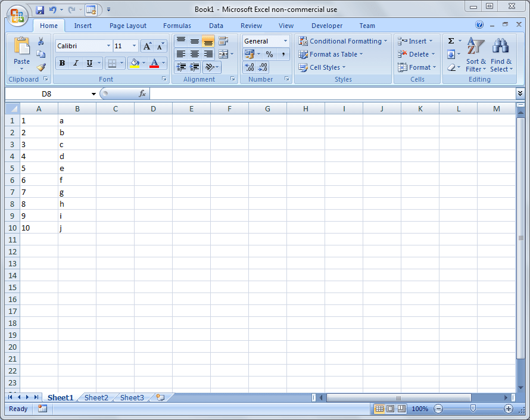Viewport: 530px width, 420px height.
Task: Toggle bold formatting
Action: tap(62, 63)
